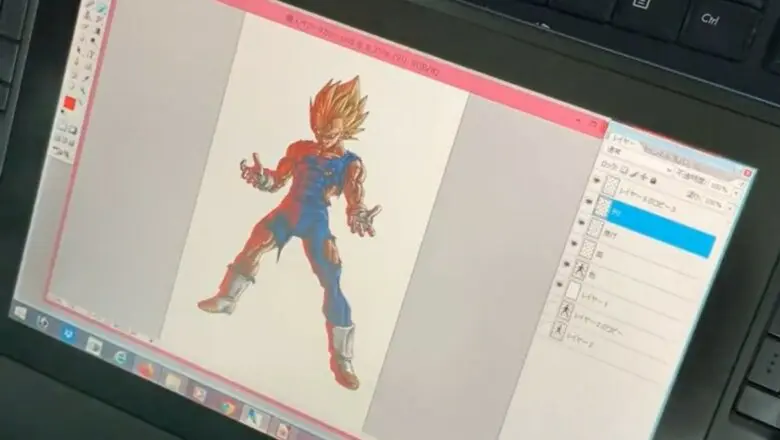Toggle lock image pixels brush icon
780x440 pixels.
click(x=634, y=174)
